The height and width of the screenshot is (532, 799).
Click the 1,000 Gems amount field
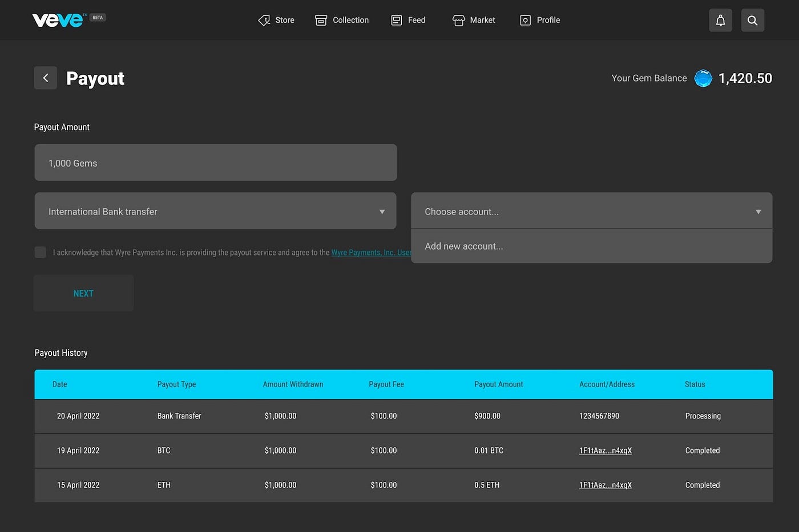click(x=216, y=163)
